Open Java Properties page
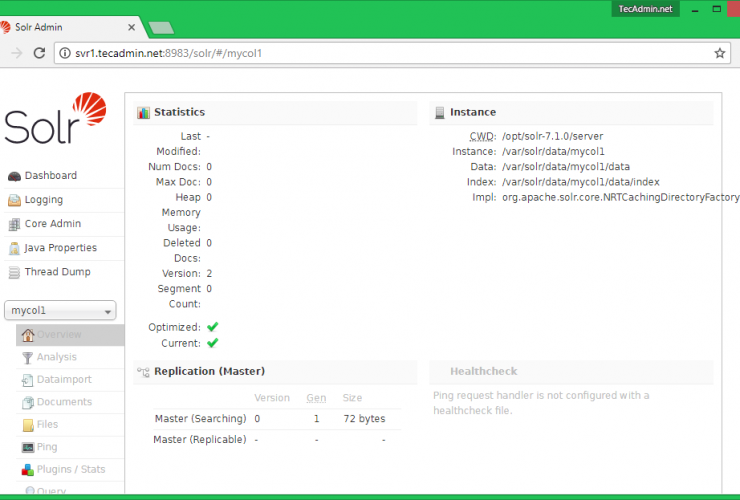This screenshot has width=740, height=500. (x=60, y=248)
